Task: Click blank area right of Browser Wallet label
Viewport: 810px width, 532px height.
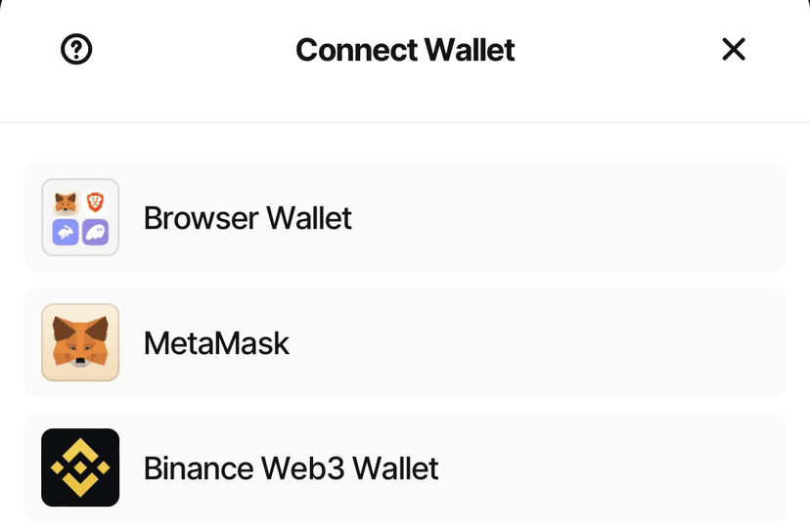Action: [x=587, y=217]
